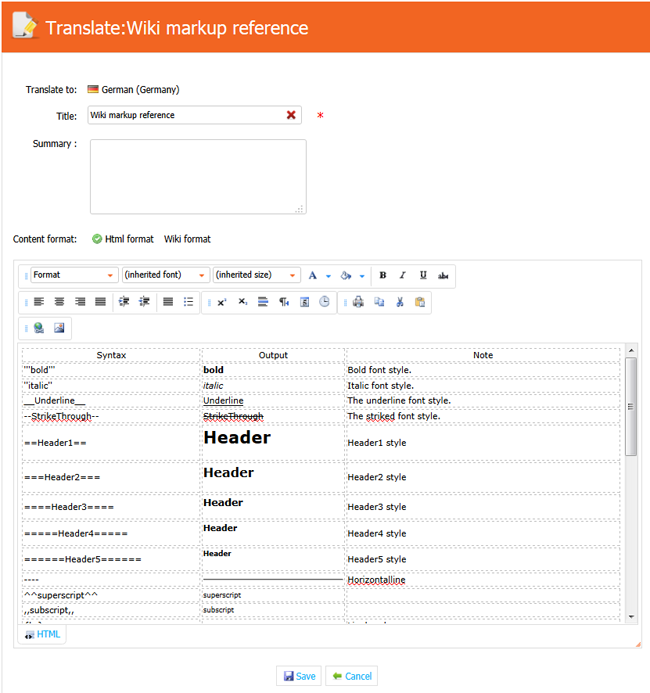Clear the Title field with the red X

coord(291,115)
